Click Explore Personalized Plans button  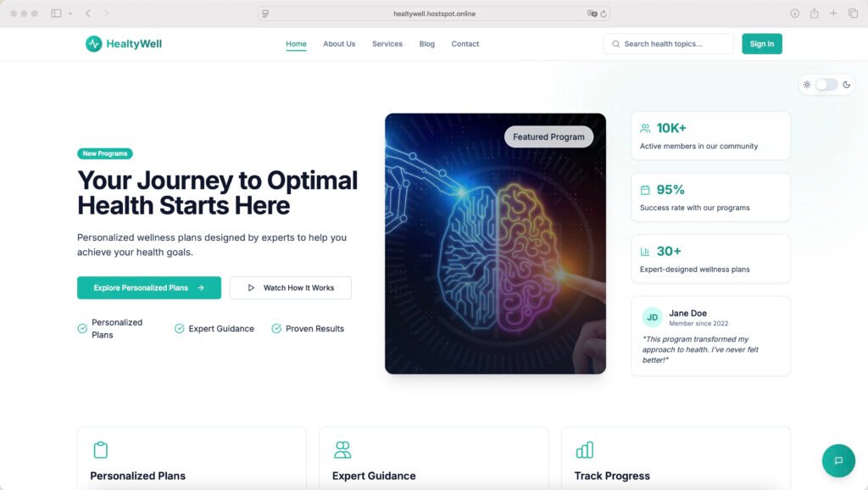(x=149, y=288)
